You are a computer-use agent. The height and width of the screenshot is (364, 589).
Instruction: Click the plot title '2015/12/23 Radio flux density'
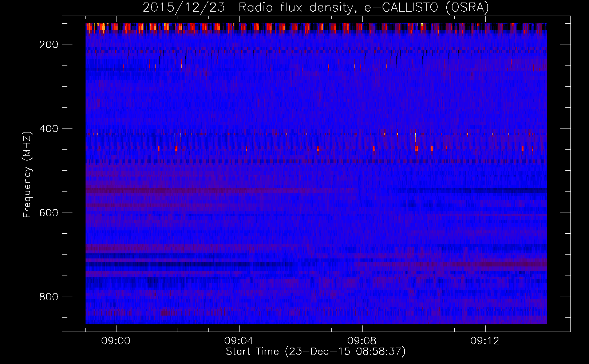(x=316, y=7)
